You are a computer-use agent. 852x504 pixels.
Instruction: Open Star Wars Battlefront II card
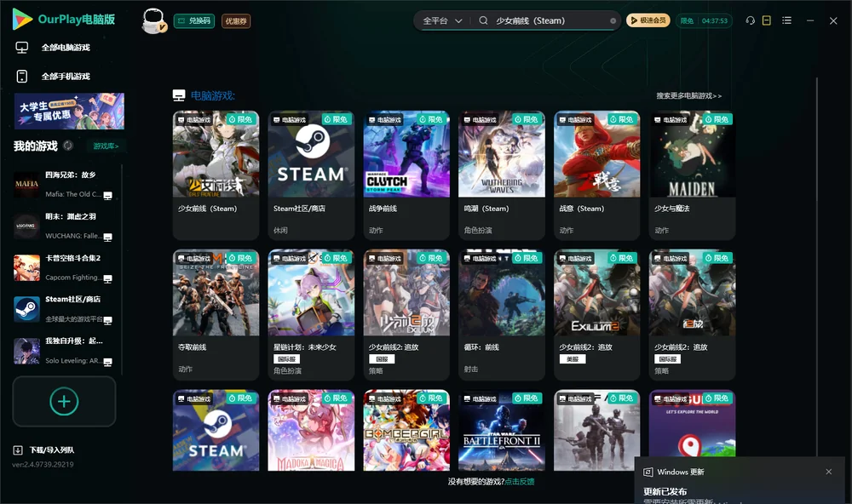[x=502, y=430]
